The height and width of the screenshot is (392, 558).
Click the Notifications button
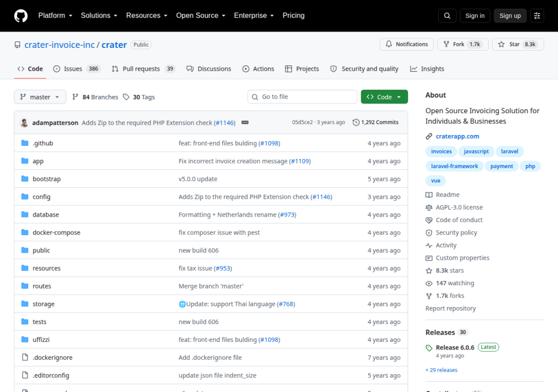(407, 45)
